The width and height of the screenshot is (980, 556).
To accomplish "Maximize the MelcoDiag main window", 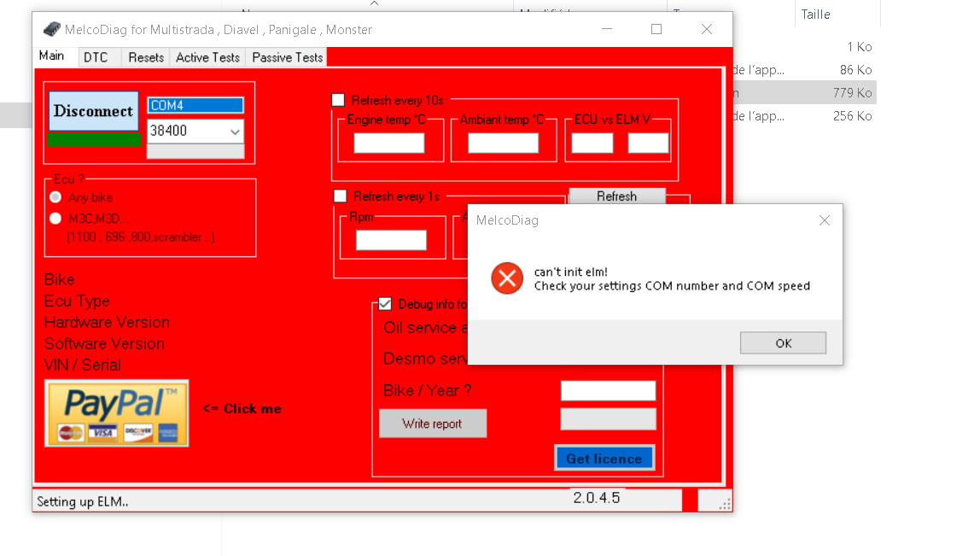I will 656,29.
